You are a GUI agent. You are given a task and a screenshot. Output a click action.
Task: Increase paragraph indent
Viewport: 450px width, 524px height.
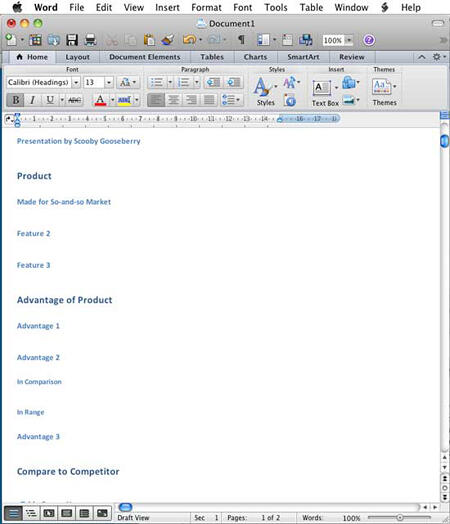(x=234, y=82)
